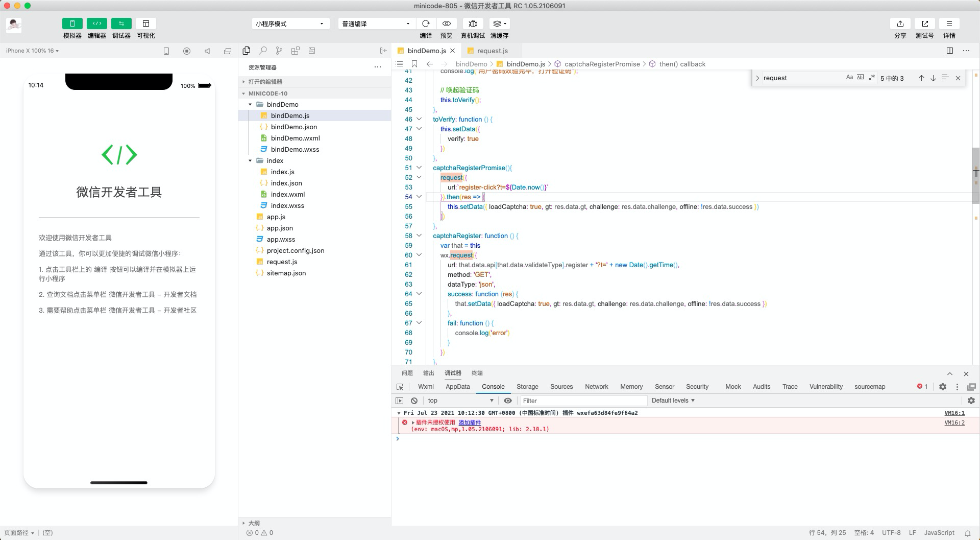This screenshot has width=980, height=540.
Task: Open the AppData devtools tab
Action: click(x=458, y=387)
